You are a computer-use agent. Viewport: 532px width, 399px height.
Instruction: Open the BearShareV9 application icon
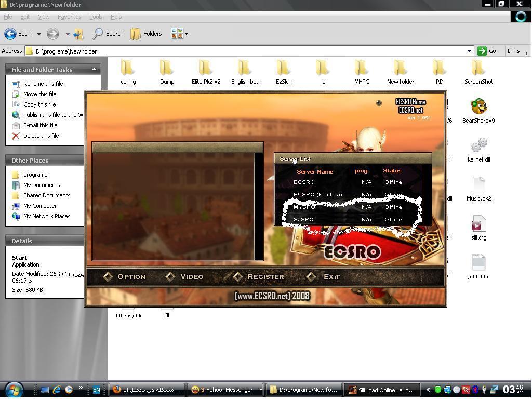pyautogui.click(x=478, y=108)
